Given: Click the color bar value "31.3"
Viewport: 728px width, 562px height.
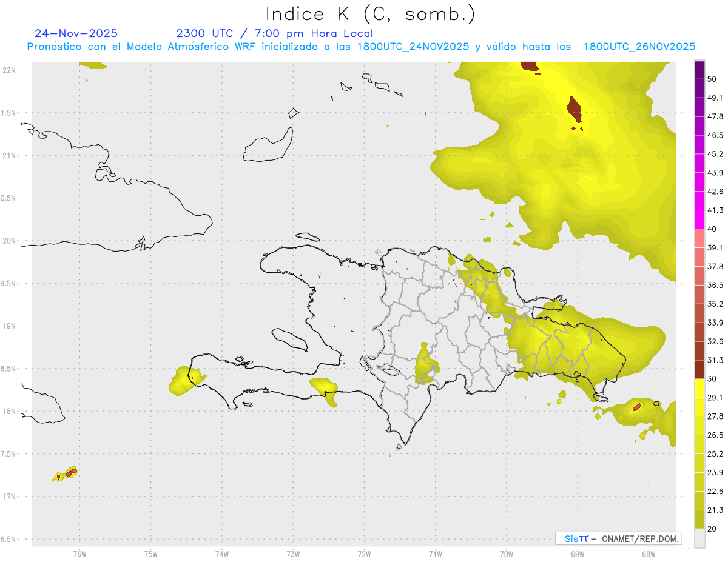Looking at the screenshot, I should click(x=715, y=360).
